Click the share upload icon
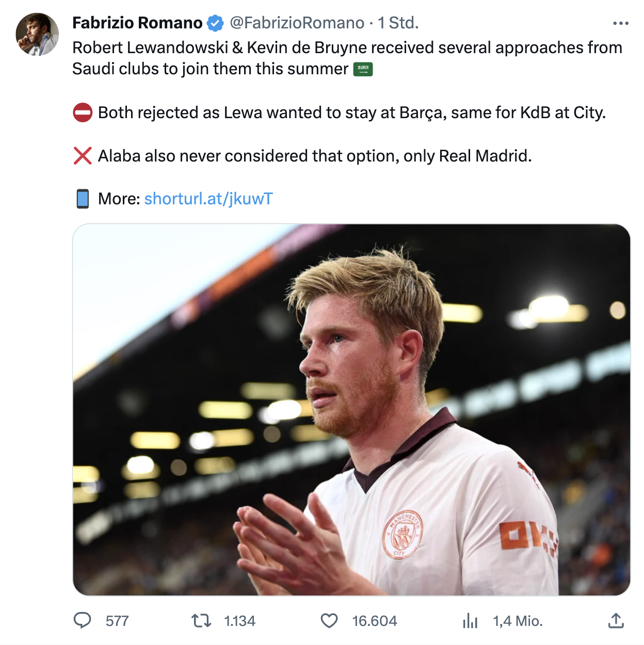This screenshot has width=644, height=645. pyautogui.click(x=616, y=620)
